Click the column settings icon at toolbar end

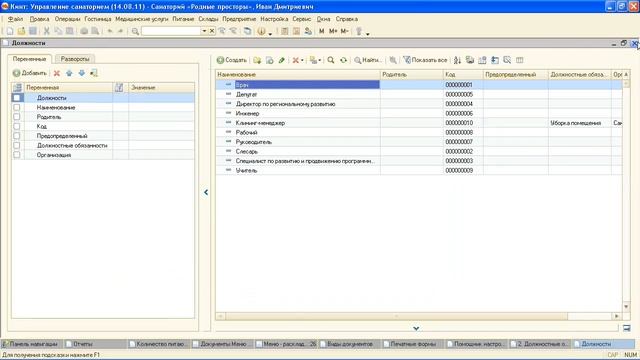(520, 60)
